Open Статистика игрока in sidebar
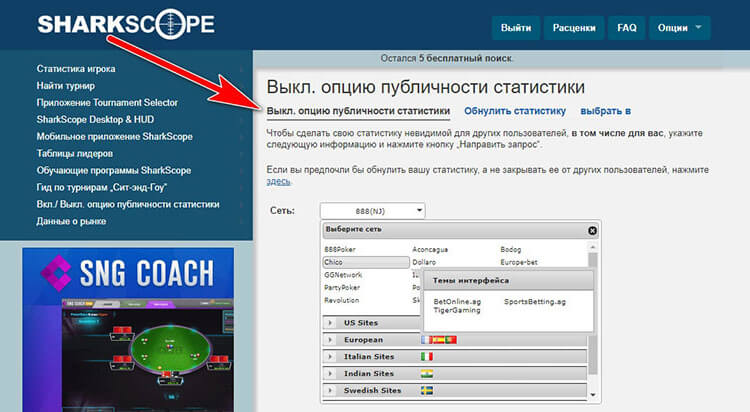Screen dimensions: 750x412 [76, 69]
